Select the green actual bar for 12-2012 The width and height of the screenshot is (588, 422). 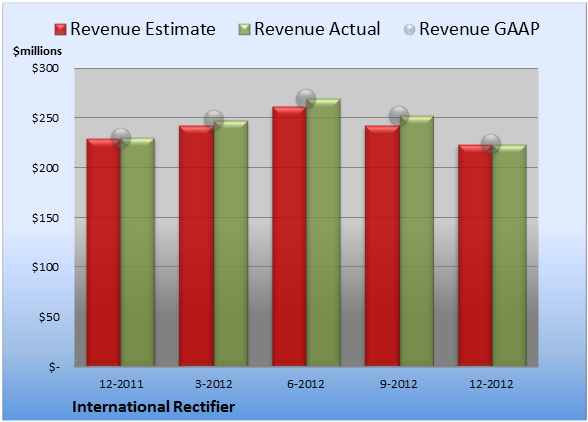(509, 255)
